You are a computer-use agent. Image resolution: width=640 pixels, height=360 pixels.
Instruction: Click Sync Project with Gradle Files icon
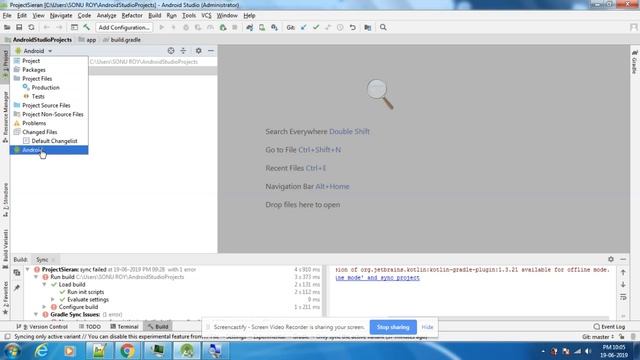[x=249, y=27]
